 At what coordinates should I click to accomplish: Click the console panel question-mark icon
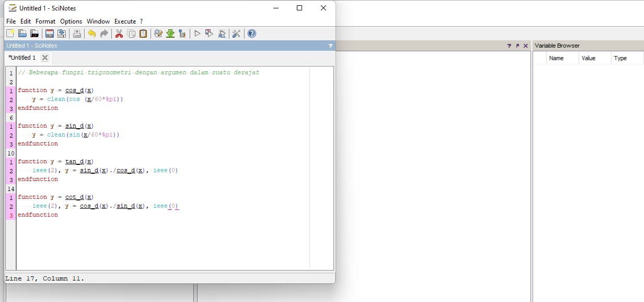pyautogui.click(x=509, y=46)
